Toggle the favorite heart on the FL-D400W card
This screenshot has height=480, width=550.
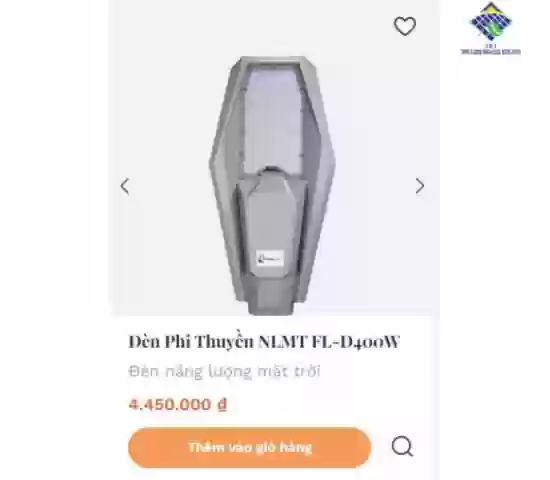click(x=405, y=26)
